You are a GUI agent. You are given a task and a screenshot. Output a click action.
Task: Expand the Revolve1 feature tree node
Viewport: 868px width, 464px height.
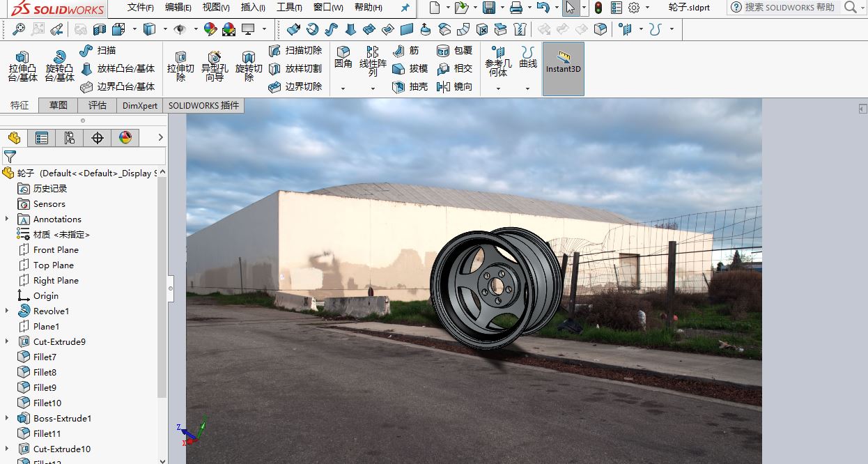[7, 311]
